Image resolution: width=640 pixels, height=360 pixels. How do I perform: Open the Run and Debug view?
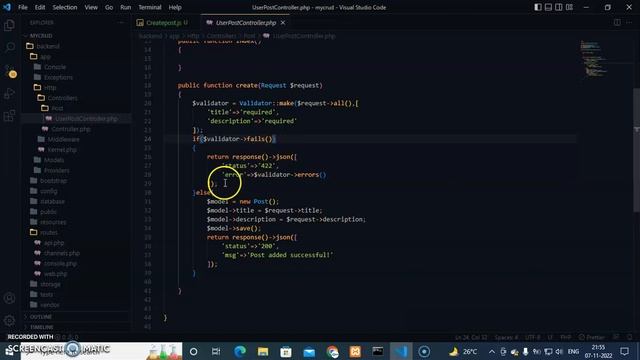point(9,93)
